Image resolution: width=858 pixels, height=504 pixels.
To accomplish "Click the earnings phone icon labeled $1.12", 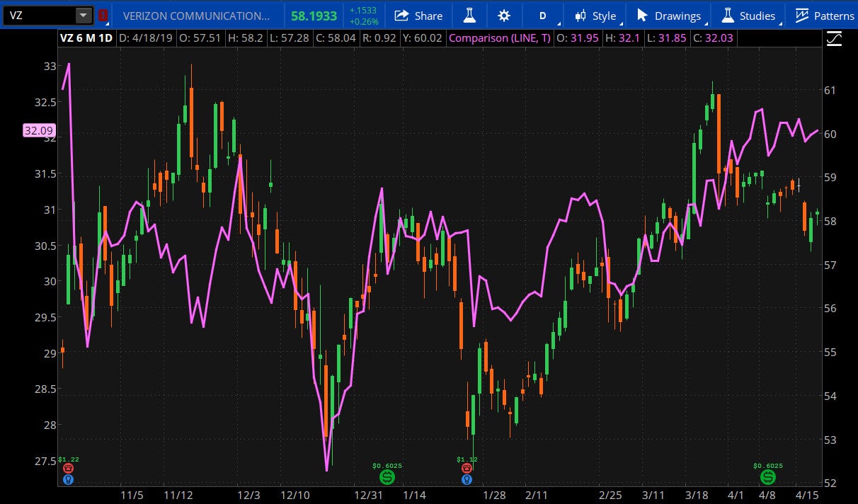I will point(467,468).
